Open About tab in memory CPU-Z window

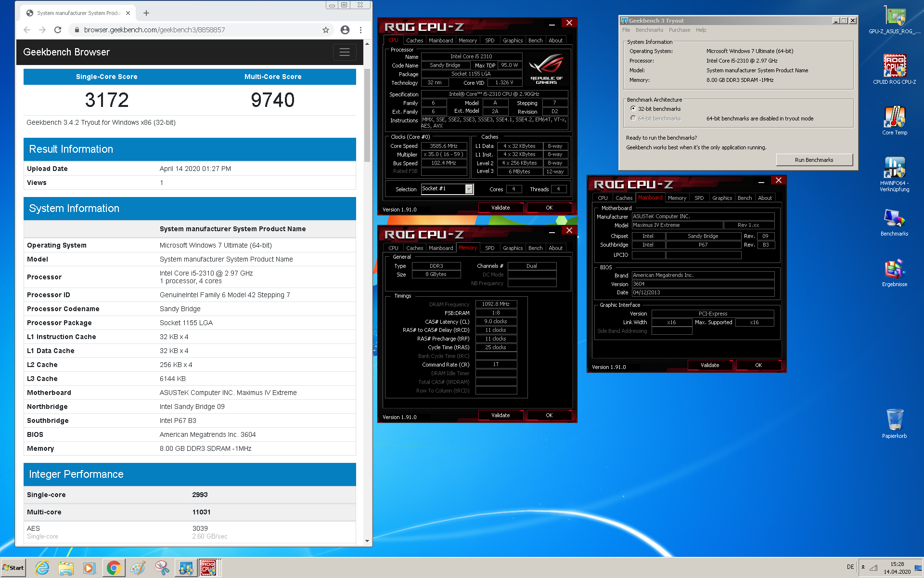pyautogui.click(x=556, y=248)
